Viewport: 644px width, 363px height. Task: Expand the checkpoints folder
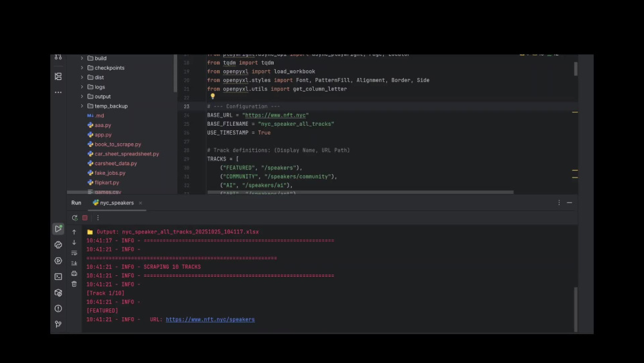click(x=82, y=68)
